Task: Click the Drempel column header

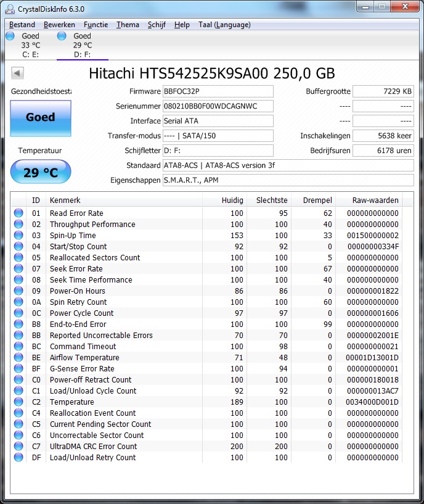Action: click(x=314, y=200)
